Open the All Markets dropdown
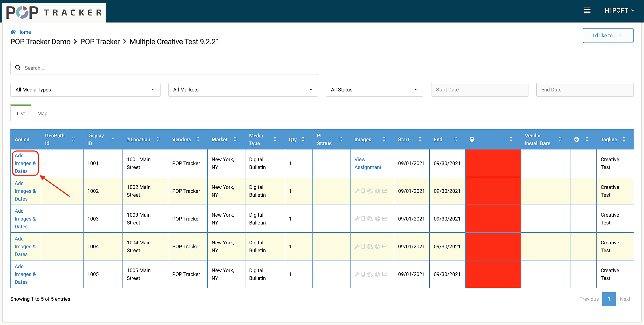The image size is (644, 325). [x=243, y=90]
